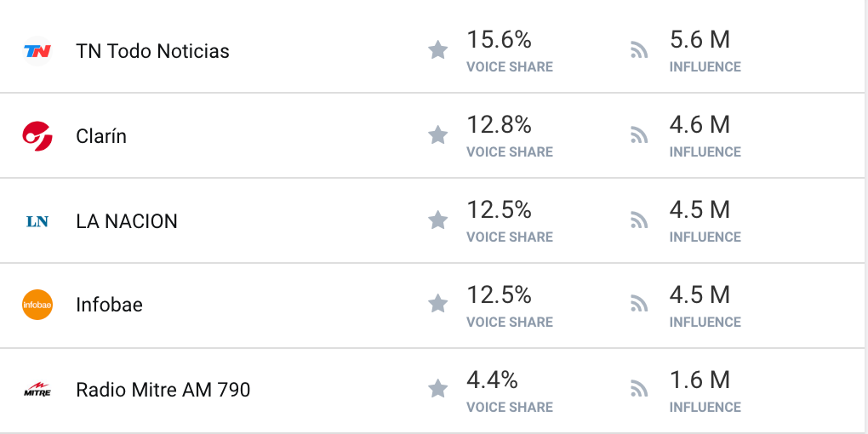The image size is (868, 434).
Task: Click the orange Infobae logo
Action: pos(37,305)
